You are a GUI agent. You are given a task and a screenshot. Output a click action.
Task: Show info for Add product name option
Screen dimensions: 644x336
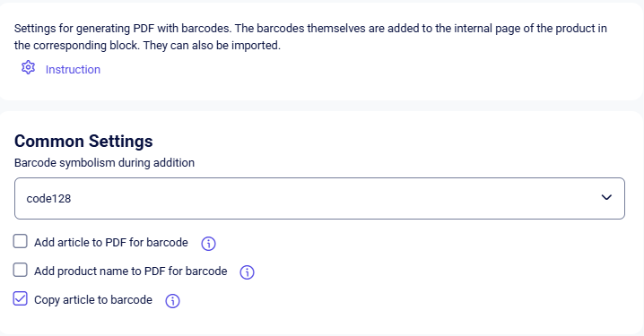click(247, 272)
